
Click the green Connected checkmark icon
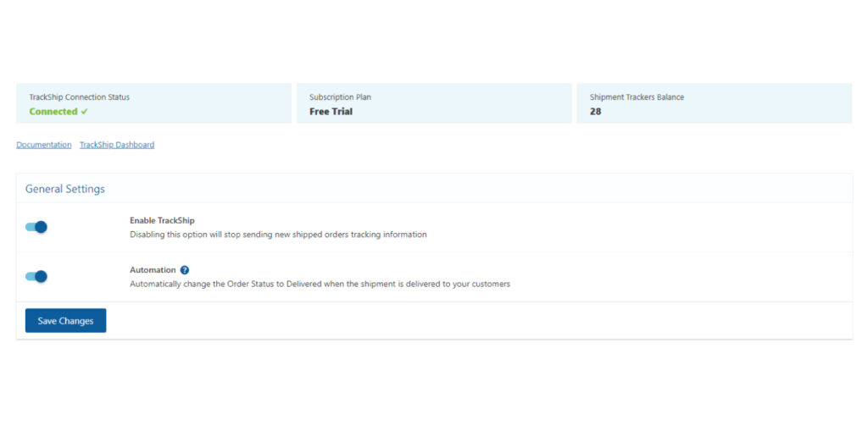tap(85, 112)
